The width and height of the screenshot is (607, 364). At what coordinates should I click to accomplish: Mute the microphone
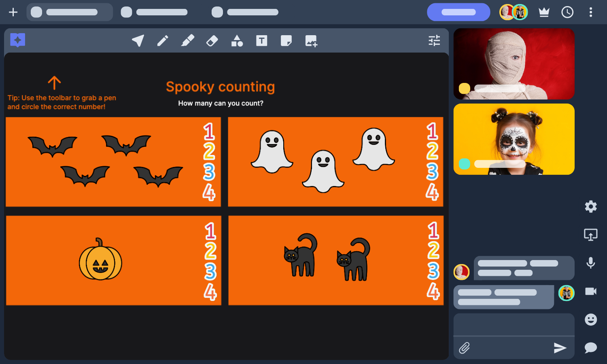[x=591, y=263]
